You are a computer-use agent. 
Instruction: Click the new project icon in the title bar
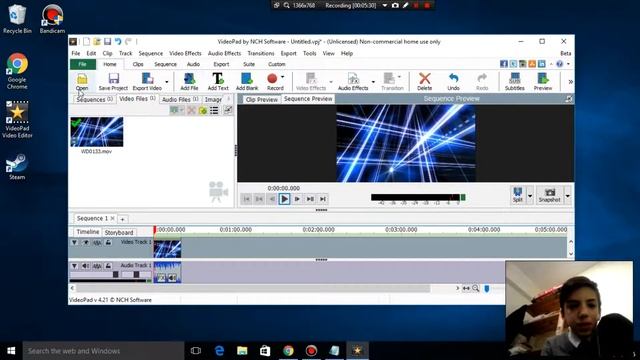click(x=87, y=42)
